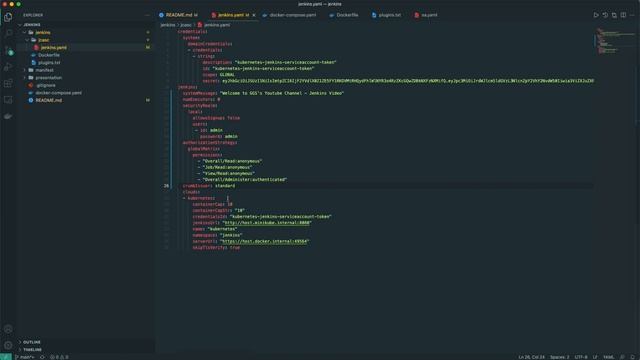
Task: Click the UTF-8 encoding indicator
Action: [x=581, y=357]
